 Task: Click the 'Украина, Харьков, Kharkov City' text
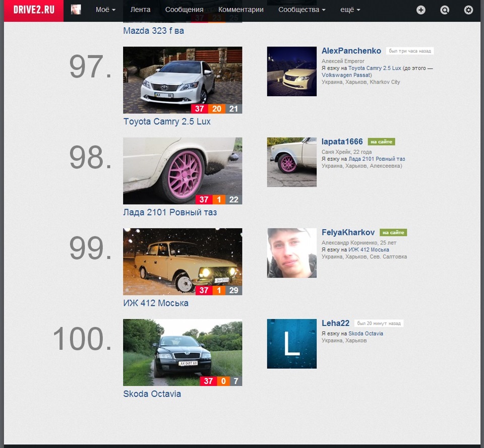pos(361,82)
